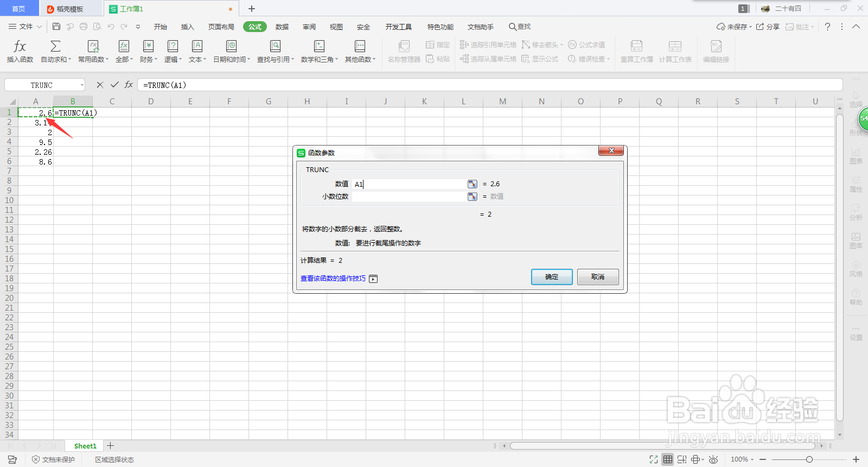
Task: Open the date and time functions icon
Action: (231, 46)
